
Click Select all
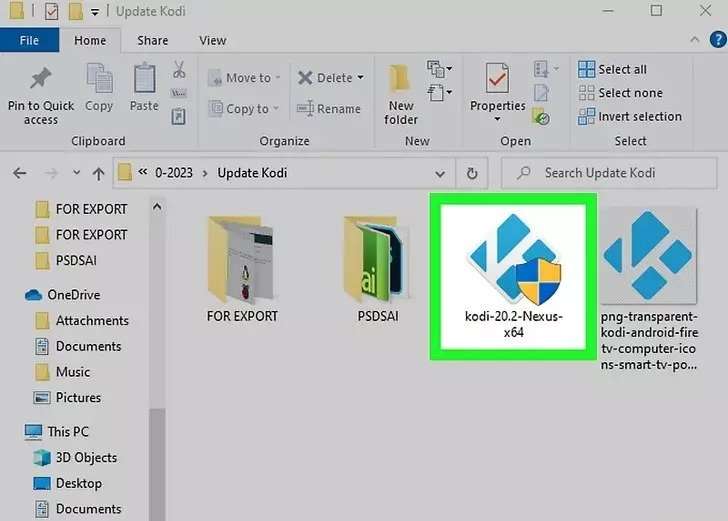click(612, 69)
